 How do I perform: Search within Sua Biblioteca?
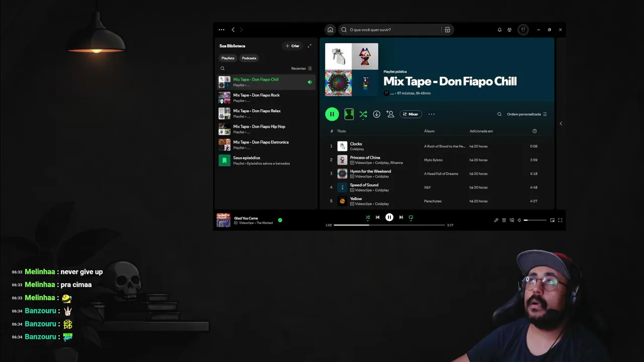click(x=222, y=68)
